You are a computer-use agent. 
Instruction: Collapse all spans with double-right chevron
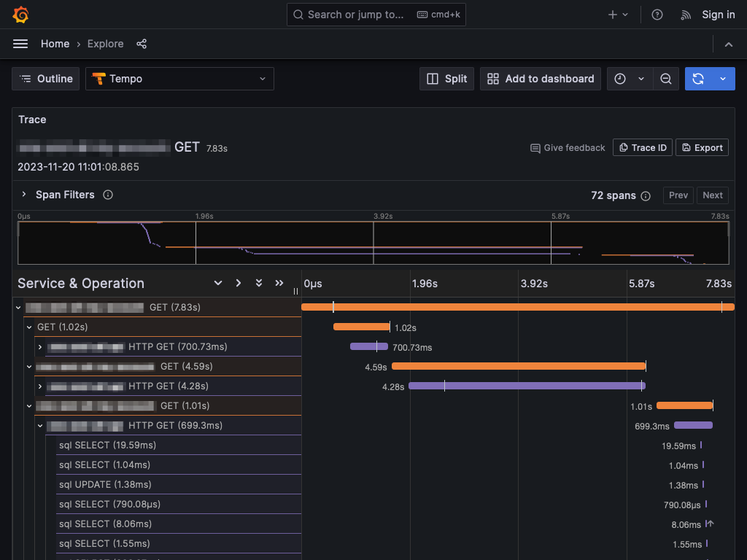[x=279, y=283]
